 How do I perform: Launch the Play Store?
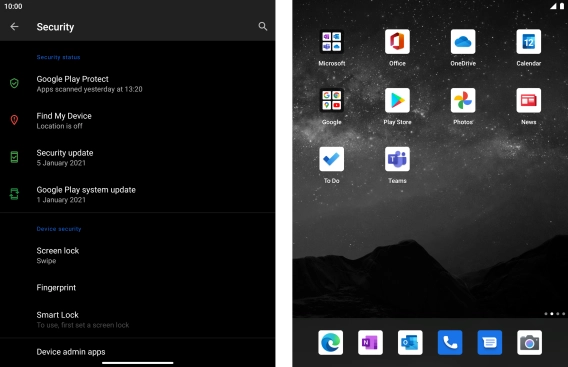pos(397,100)
